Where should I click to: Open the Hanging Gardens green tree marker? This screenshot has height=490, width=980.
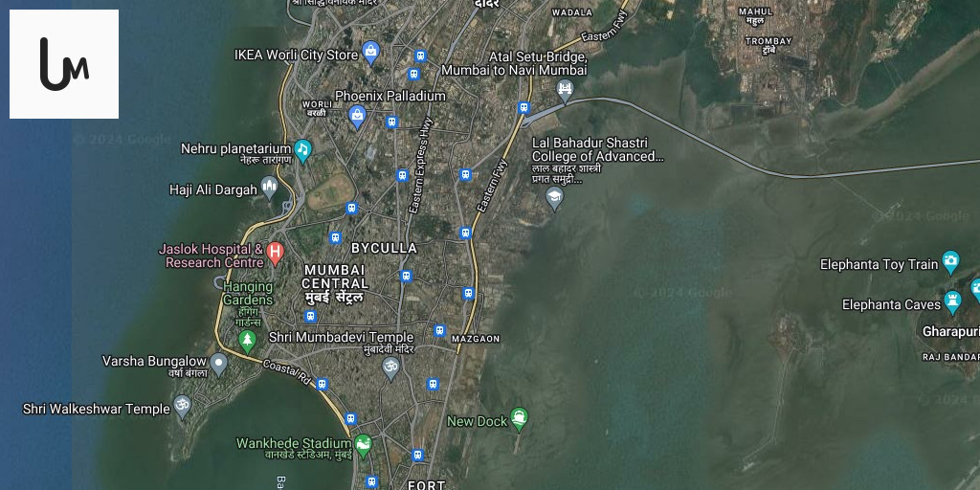[248, 342]
